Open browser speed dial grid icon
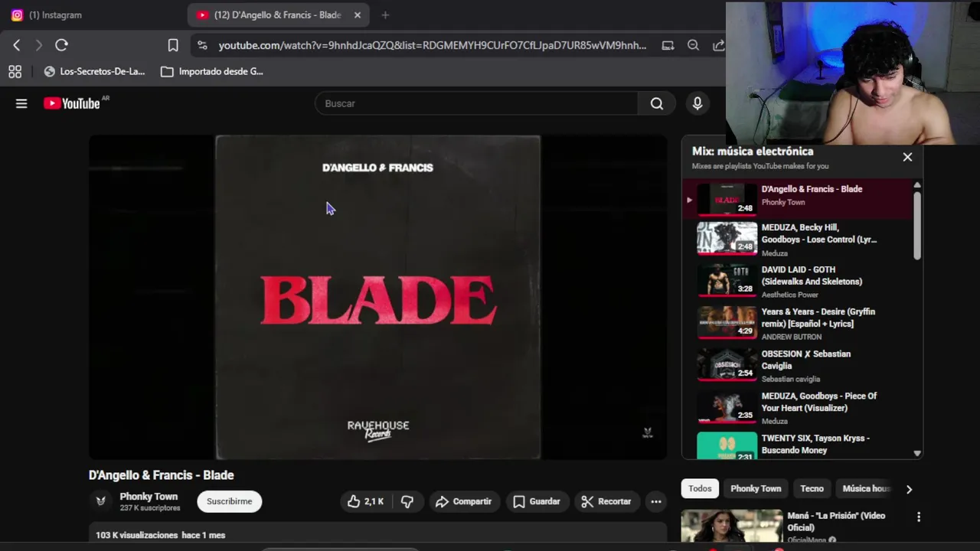This screenshot has height=551, width=980. 15,71
